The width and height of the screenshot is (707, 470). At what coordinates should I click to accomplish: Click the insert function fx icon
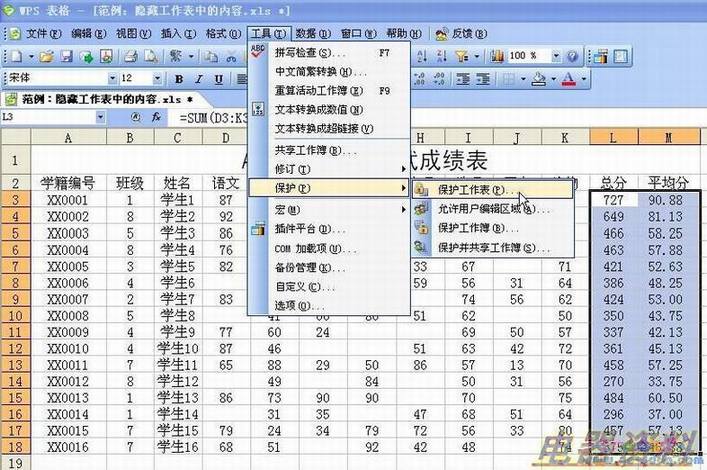(157, 117)
